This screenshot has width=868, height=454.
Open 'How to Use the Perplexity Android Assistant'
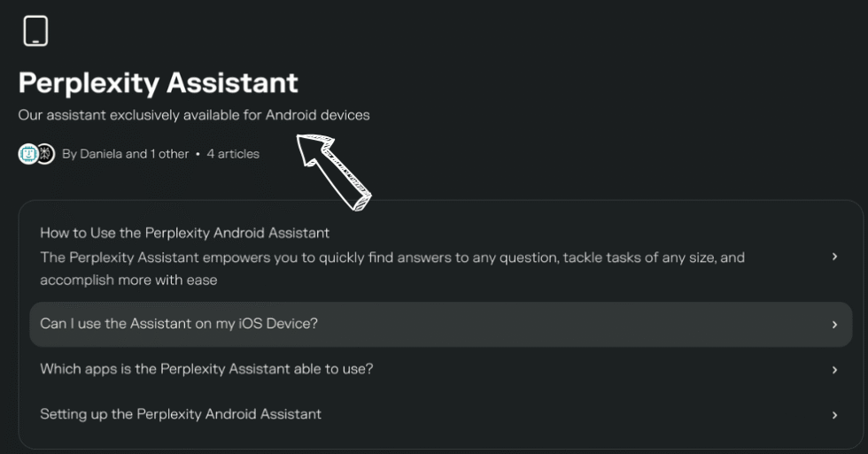click(184, 233)
